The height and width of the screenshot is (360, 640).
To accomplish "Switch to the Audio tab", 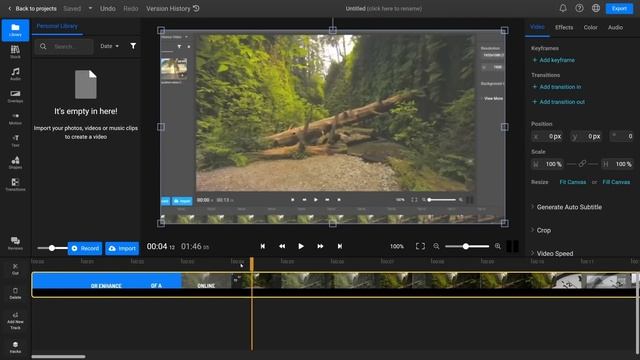I will (x=615, y=27).
